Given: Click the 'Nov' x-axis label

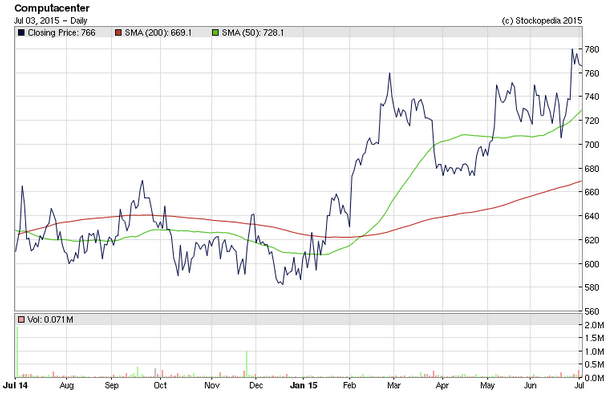Looking at the screenshot, I should [212, 385].
